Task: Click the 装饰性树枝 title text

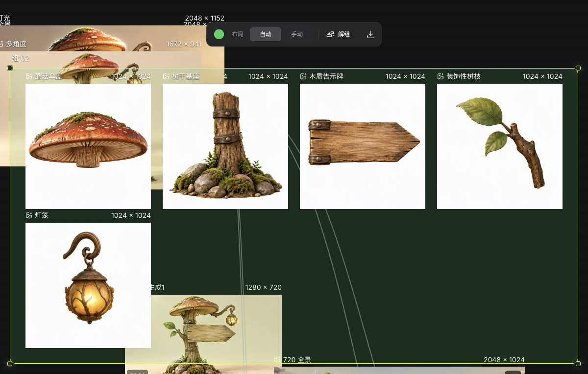Action: point(464,76)
